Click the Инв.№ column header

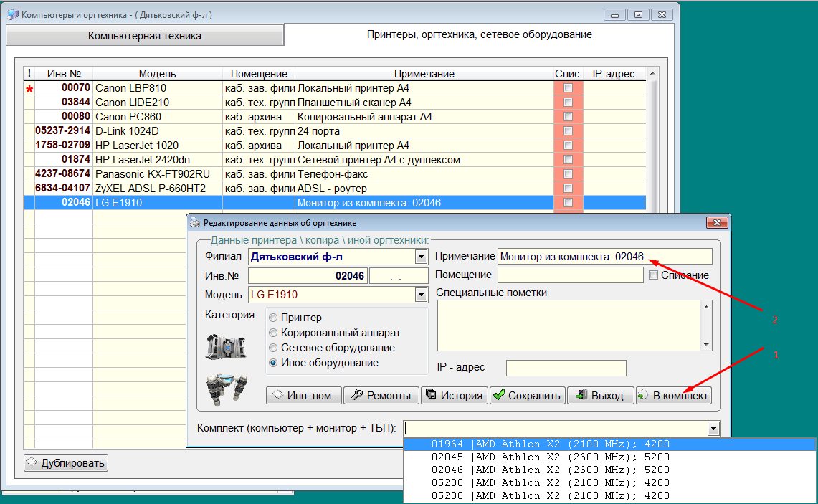(x=64, y=74)
